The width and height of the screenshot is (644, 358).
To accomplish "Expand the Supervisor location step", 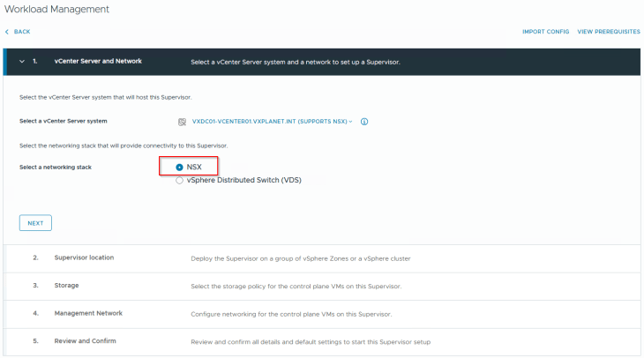I will (85, 257).
